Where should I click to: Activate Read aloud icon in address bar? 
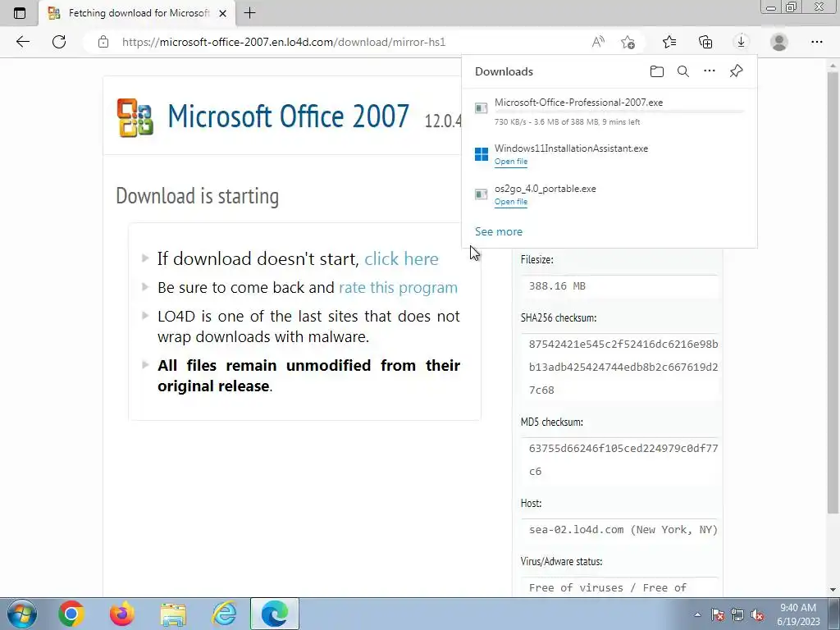598,42
